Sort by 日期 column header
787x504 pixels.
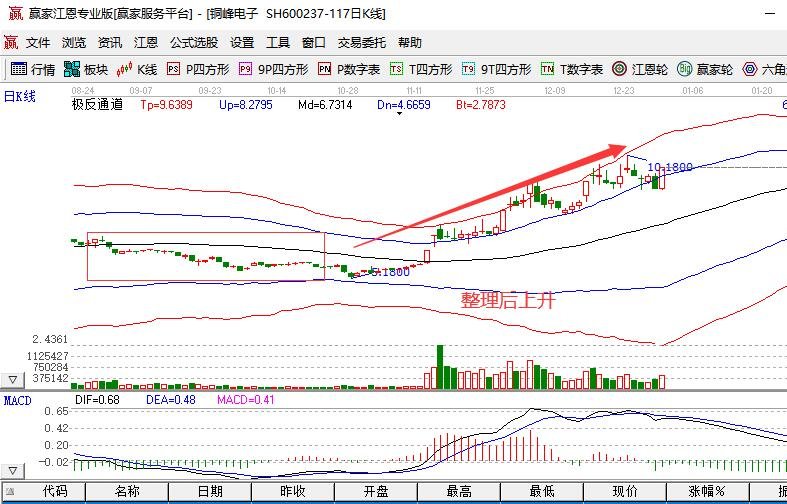pyautogui.click(x=210, y=491)
